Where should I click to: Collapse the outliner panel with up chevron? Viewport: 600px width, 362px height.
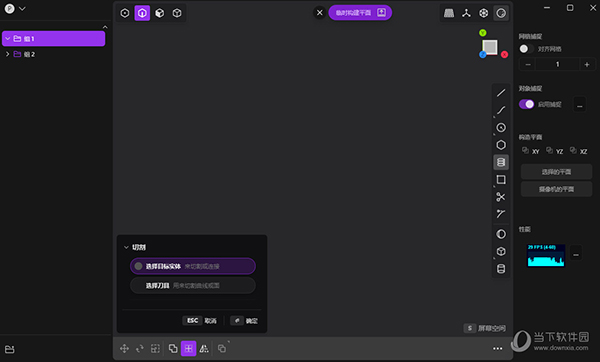tap(105, 27)
